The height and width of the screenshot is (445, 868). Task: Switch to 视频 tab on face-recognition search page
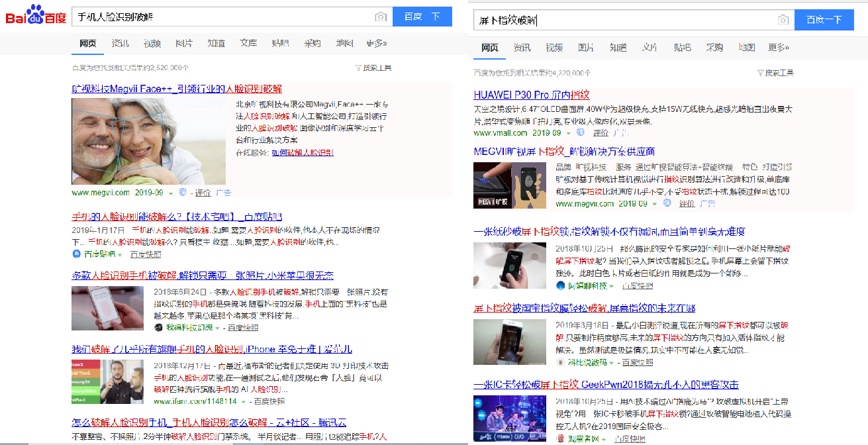pyautogui.click(x=152, y=43)
